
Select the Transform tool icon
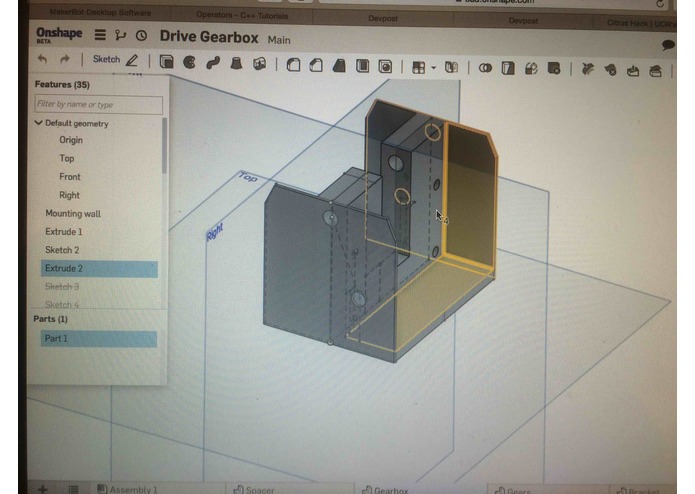531,69
